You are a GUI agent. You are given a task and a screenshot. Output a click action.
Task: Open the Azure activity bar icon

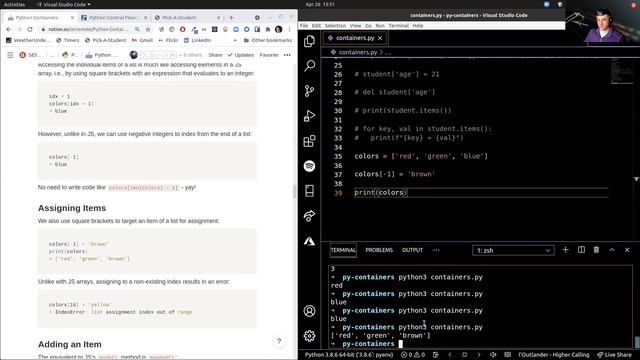309,241
